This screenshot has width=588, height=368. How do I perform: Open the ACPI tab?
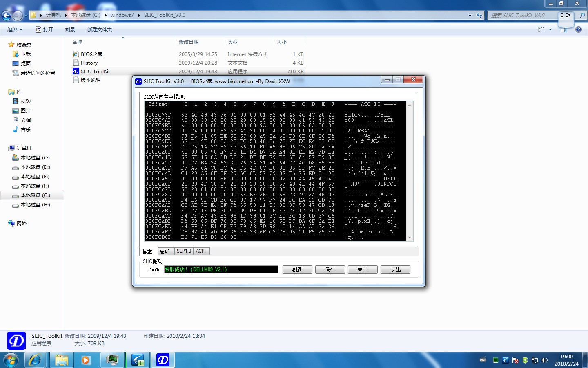pos(201,251)
